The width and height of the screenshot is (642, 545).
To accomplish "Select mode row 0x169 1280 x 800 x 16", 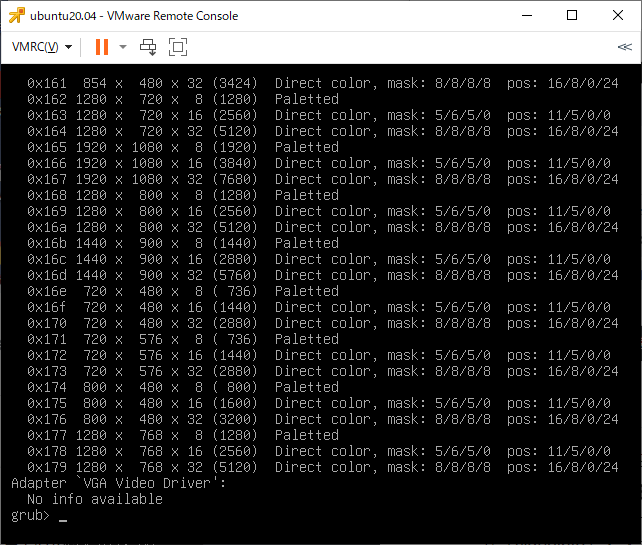I will click(x=319, y=211).
